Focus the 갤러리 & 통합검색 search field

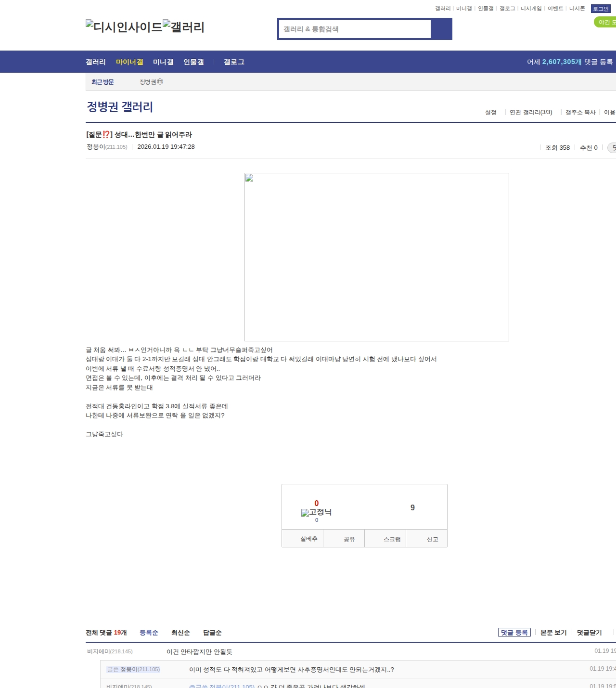pos(355,29)
